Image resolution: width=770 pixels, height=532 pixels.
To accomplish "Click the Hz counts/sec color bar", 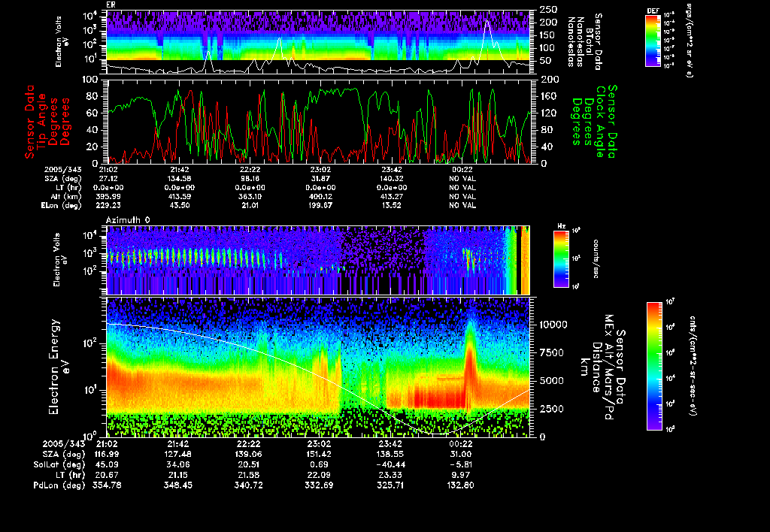I will pos(561,258).
